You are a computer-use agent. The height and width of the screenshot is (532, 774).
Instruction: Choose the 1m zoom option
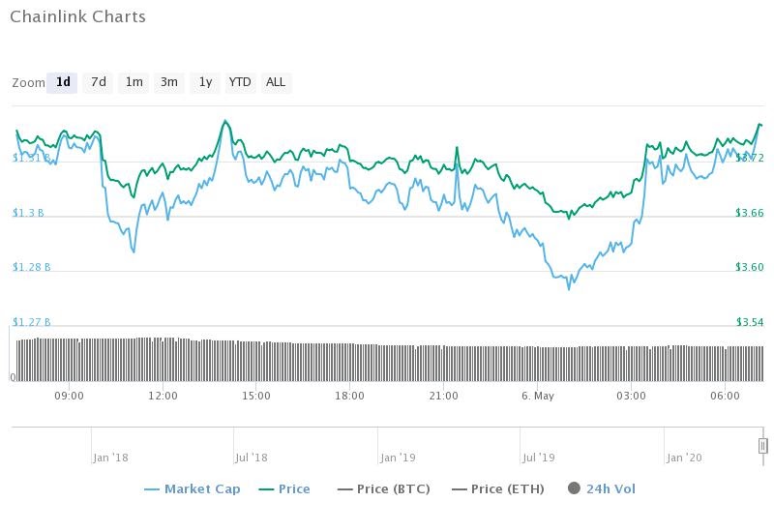coord(134,82)
